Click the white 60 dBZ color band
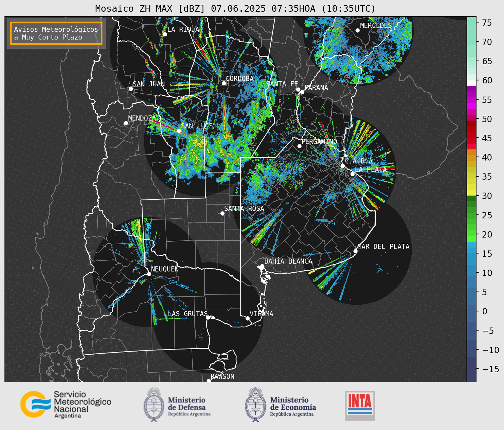This screenshot has width=504, height=430. pos(471,83)
